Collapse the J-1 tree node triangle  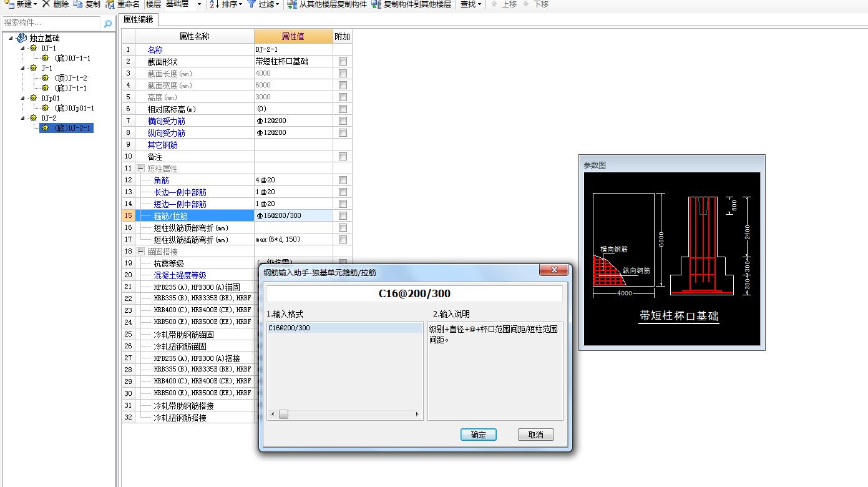(23, 68)
